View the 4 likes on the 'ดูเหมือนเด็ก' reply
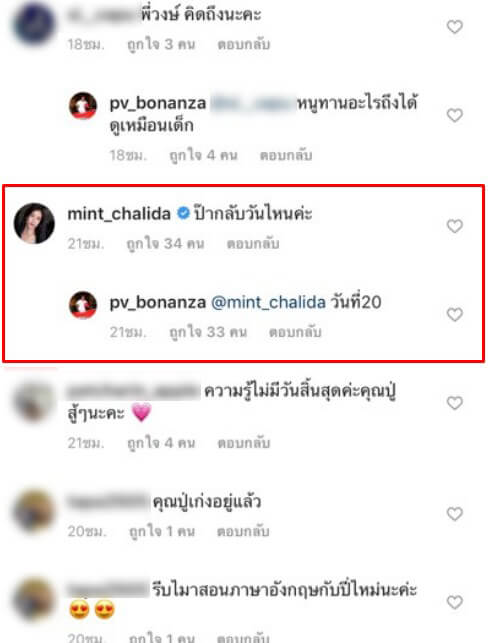This screenshot has width=488, height=643. click(x=203, y=155)
